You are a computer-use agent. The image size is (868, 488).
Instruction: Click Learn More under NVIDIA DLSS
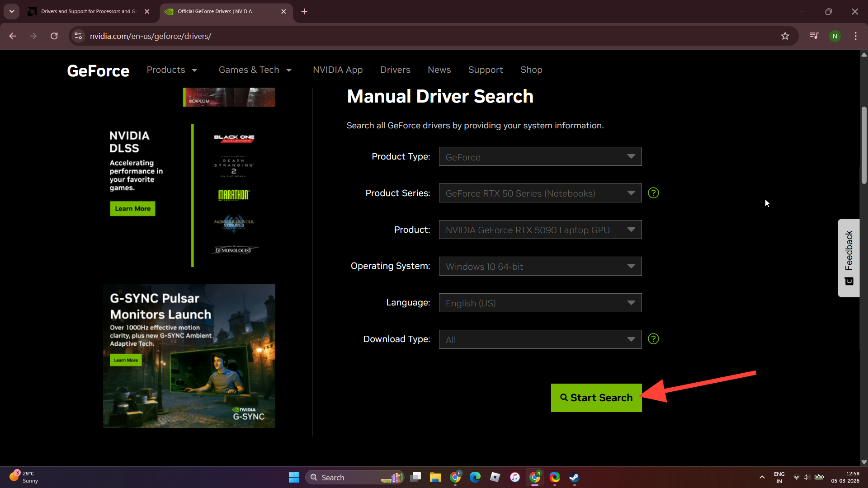pos(132,209)
